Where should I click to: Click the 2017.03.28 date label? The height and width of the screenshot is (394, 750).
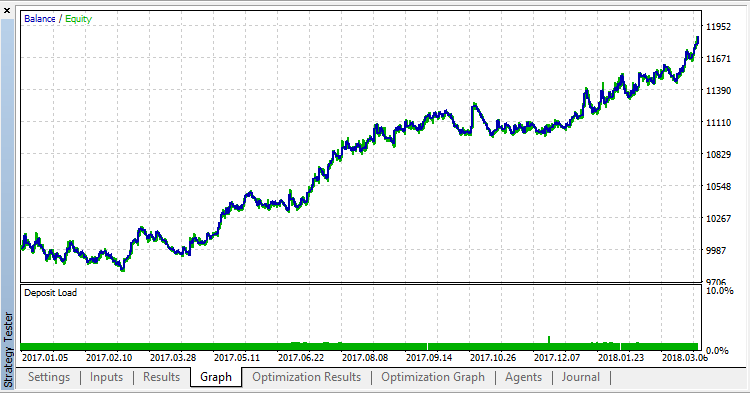tap(173, 357)
